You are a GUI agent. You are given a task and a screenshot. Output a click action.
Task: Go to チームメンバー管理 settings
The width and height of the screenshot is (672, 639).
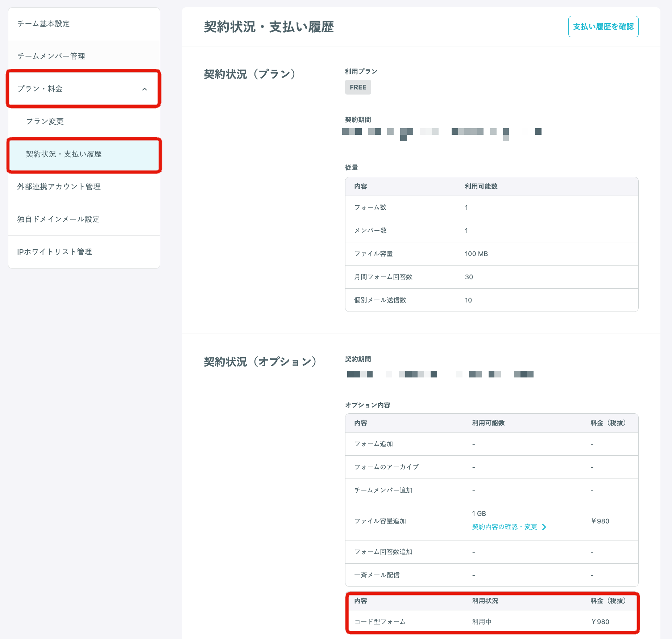pyautogui.click(x=51, y=57)
